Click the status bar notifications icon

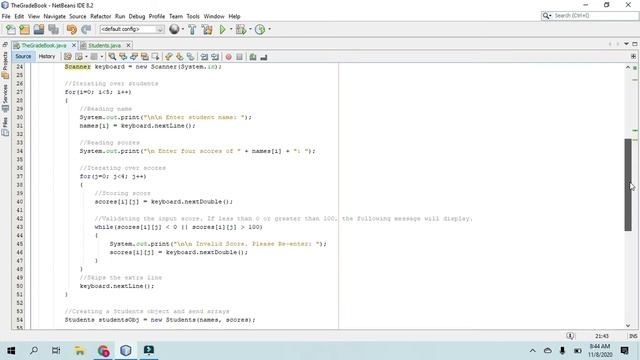point(570,336)
